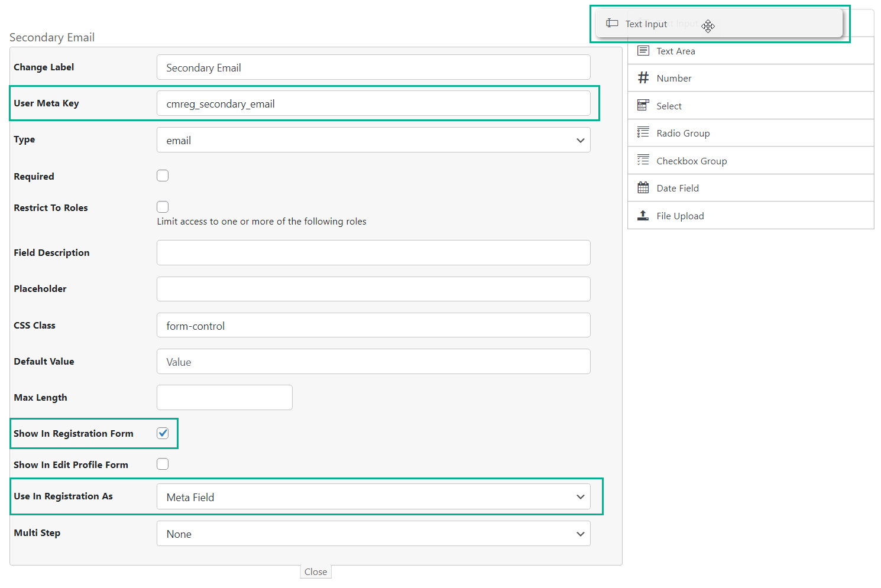
Task: Click the Change Label input field
Action: 374,67
